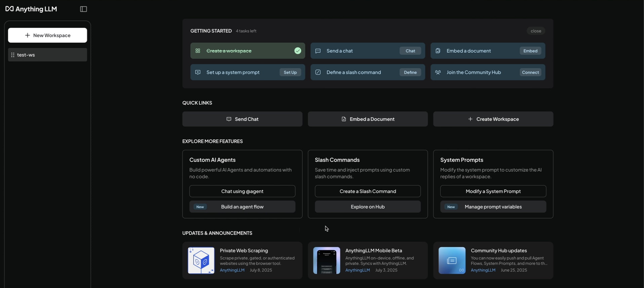Click the 'July 8, 2025' date
This screenshot has width=644, height=288.
261,270
